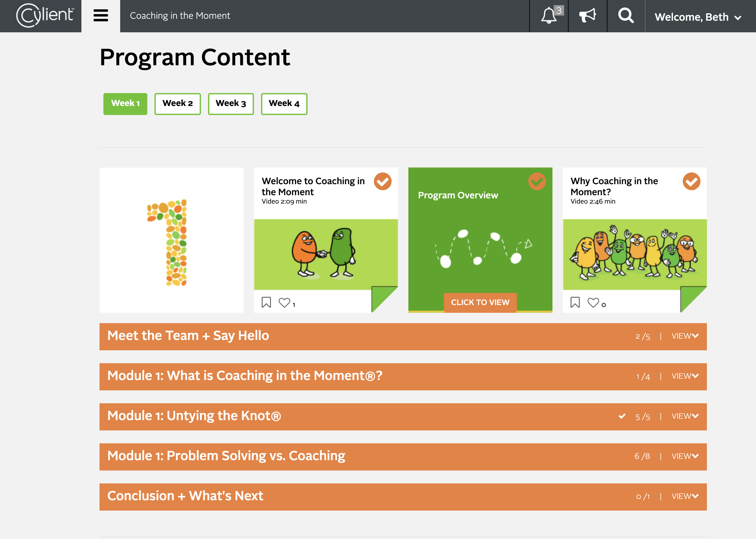Open the hamburger navigation menu
Viewport: 756px width, 539px height.
[x=100, y=16]
